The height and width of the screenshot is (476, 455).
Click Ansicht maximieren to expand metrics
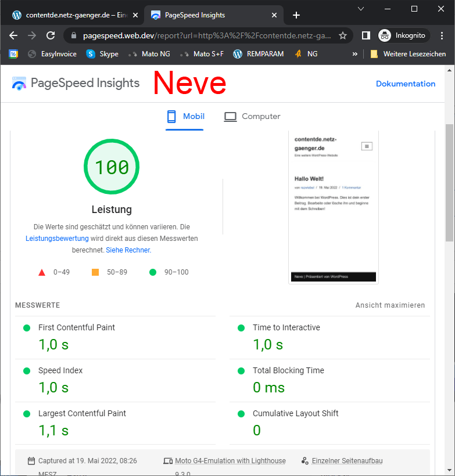(x=390, y=305)
